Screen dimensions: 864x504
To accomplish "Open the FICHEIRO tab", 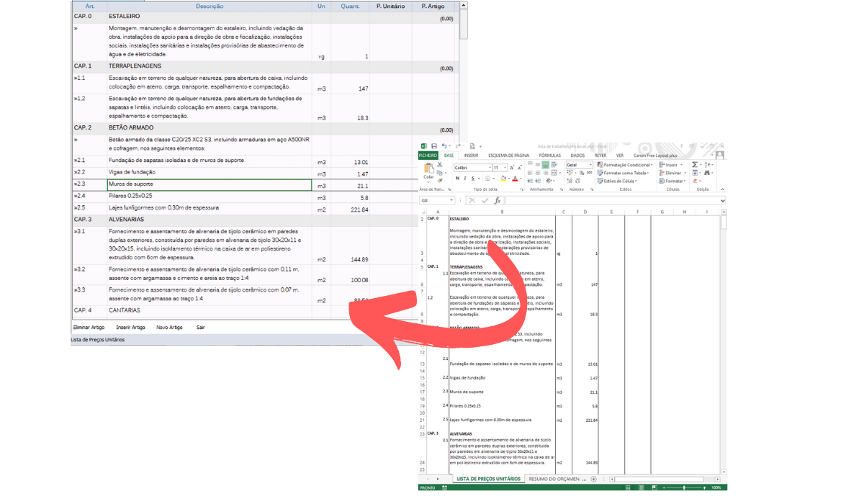I will pyautogui.click(x=428, y=156).
